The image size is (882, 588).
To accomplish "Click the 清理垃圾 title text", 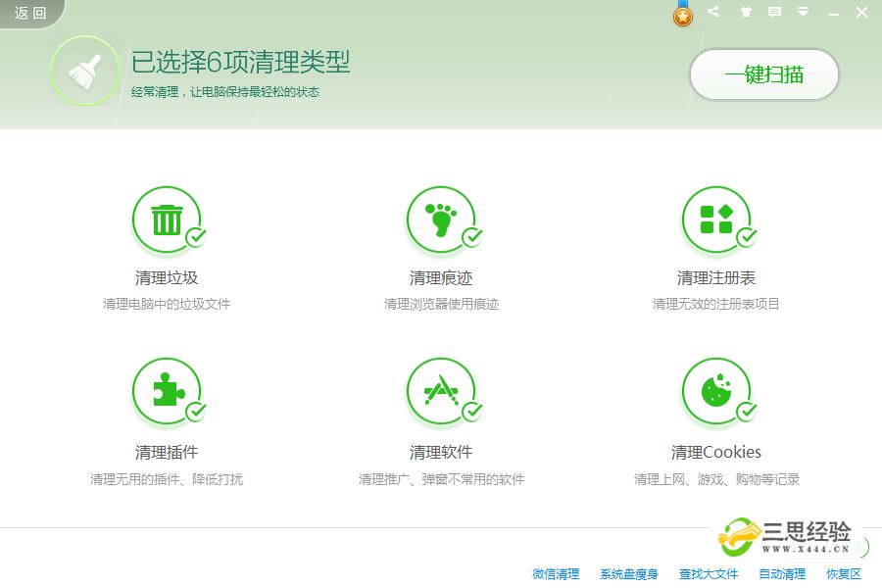I will (167, 278).
